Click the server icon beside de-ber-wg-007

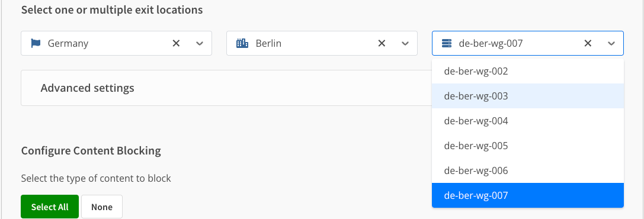(447, 43)
